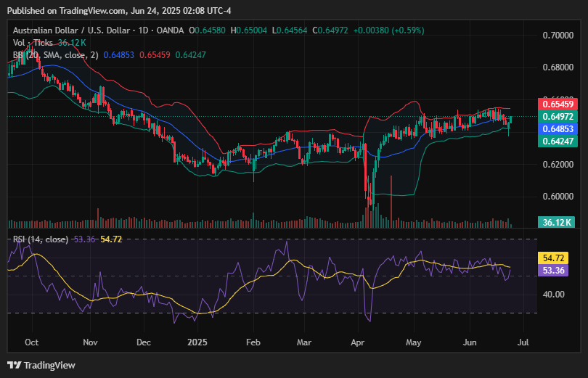The width and height of the screenshot is (588, 378).
Task: Click the 0.62000 price axis label
Action: tap(558, 165)
